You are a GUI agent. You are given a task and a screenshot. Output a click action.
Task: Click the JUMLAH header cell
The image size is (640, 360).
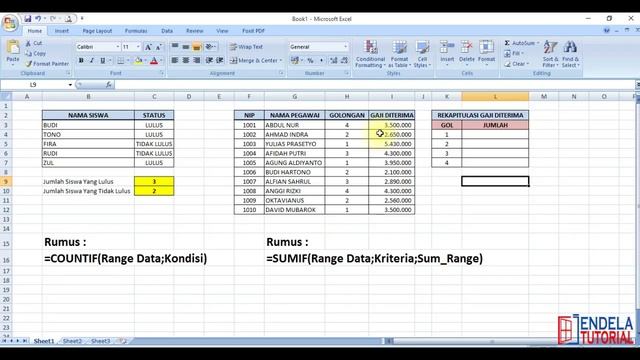point(495,125)
